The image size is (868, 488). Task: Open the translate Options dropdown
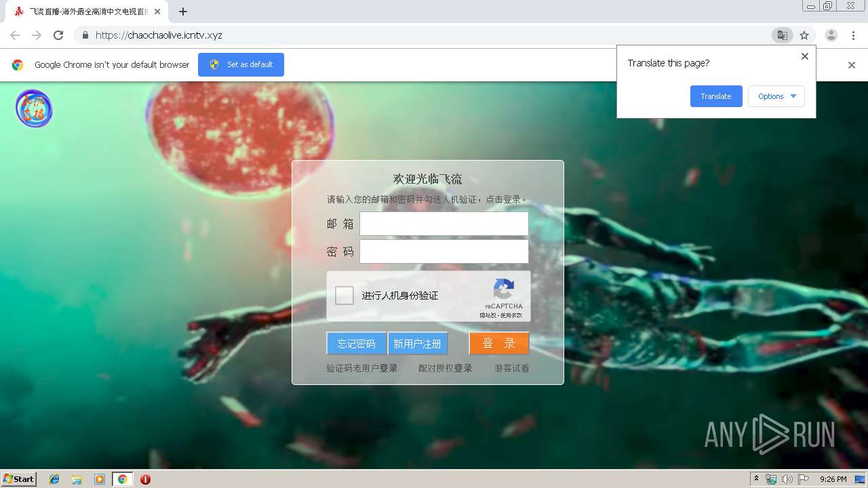[776, 96]
